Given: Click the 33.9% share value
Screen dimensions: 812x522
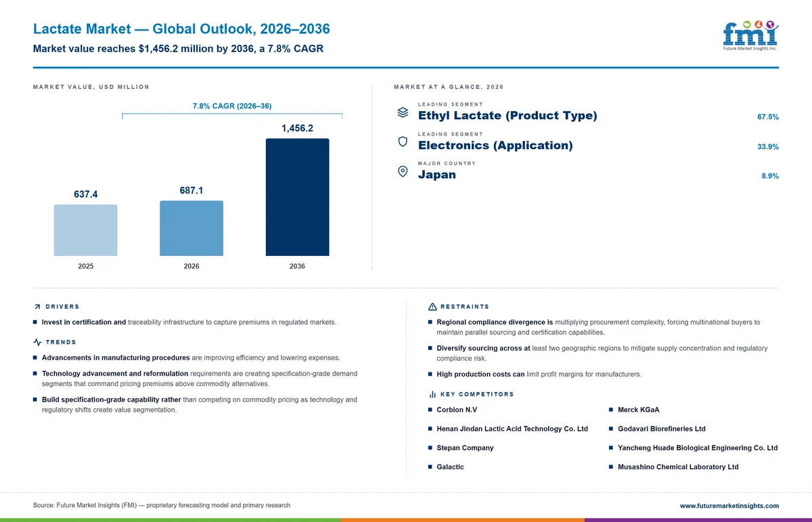Looking at the screenshot, I should 768,147.
